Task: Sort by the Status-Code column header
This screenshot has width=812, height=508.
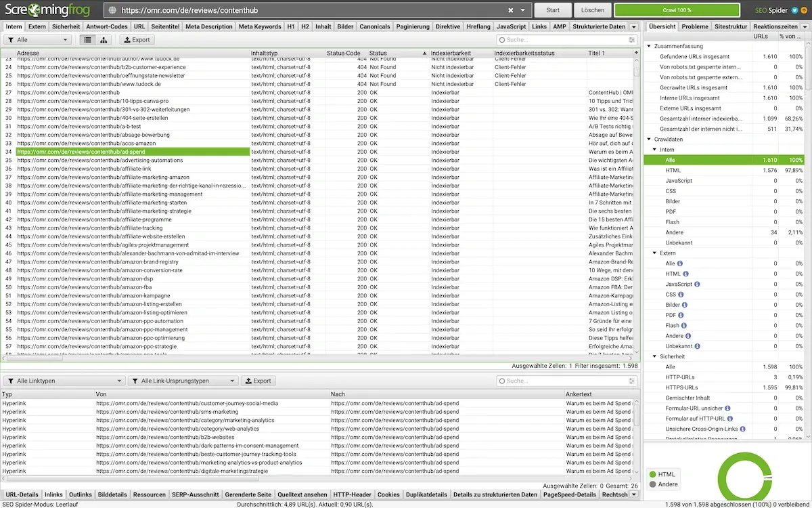Action: click(346, 53)
